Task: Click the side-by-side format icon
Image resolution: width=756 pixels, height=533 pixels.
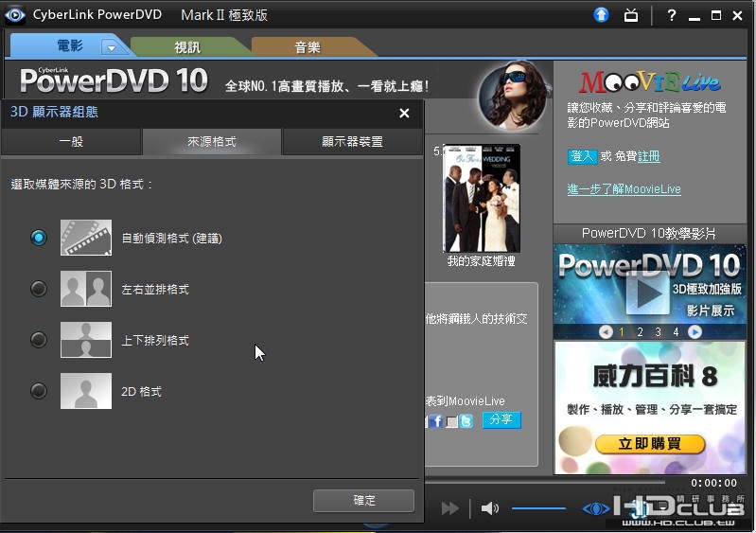Action: coord(86,289)
